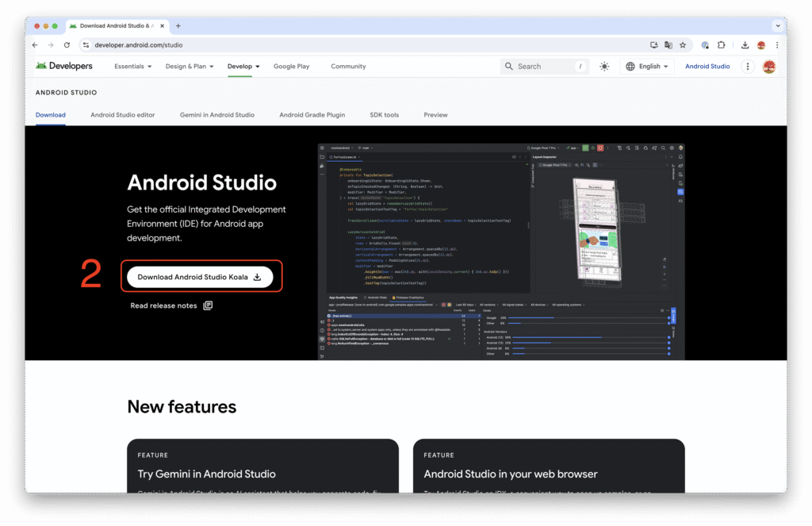
Task: Toggle the light/dark theme sun icon
Action: point(604,67)
